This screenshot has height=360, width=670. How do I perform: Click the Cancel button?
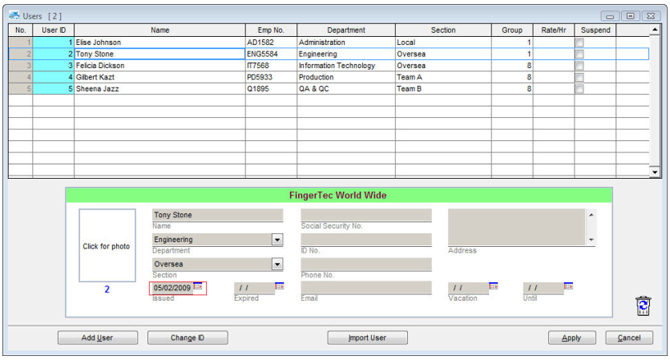pos(629,338)
